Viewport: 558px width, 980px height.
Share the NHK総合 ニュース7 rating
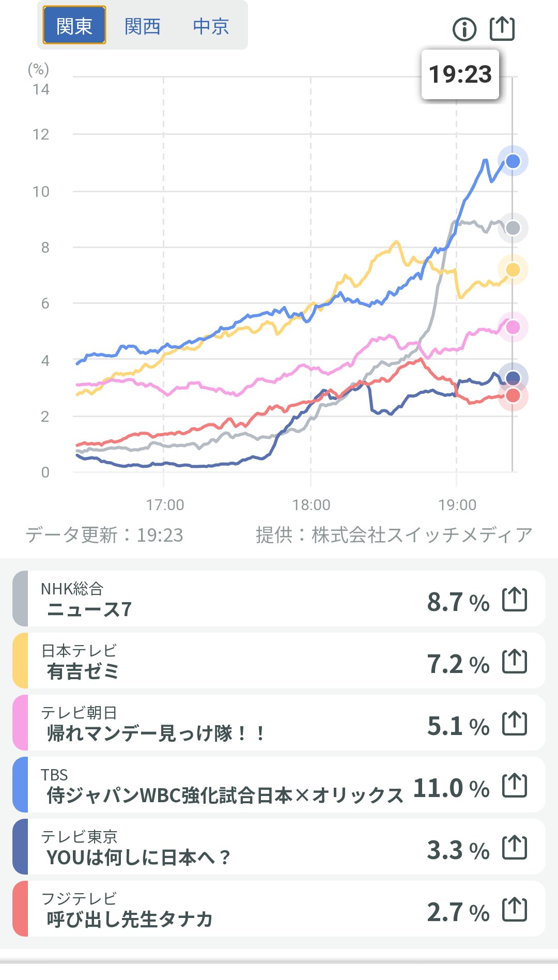(515, 600)
